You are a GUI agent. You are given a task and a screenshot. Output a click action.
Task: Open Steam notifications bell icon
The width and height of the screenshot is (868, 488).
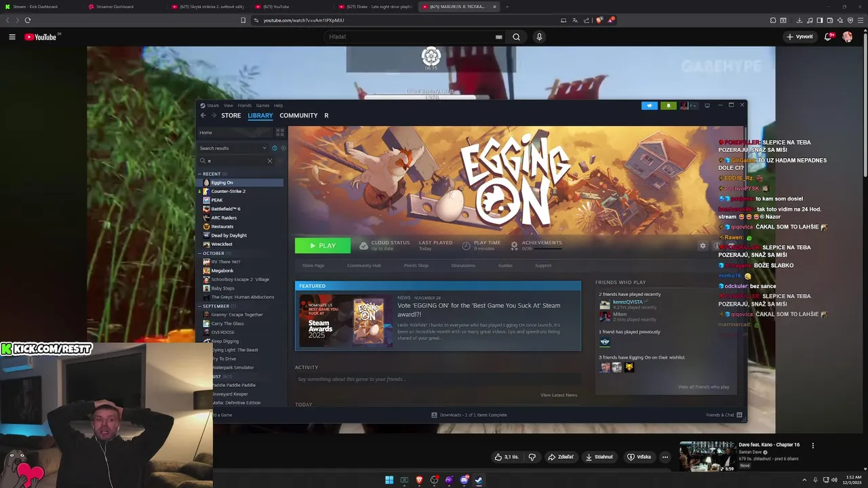pyautogui.click(x=669, y=106)
